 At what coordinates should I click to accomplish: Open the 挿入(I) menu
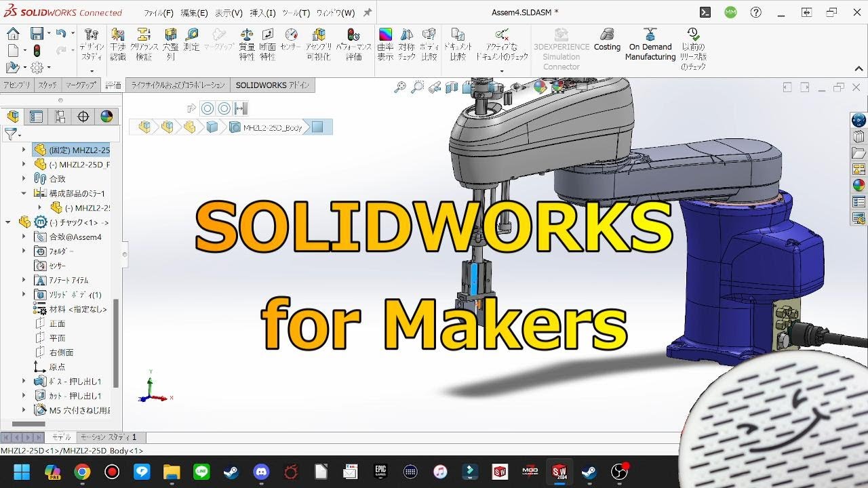262,13
